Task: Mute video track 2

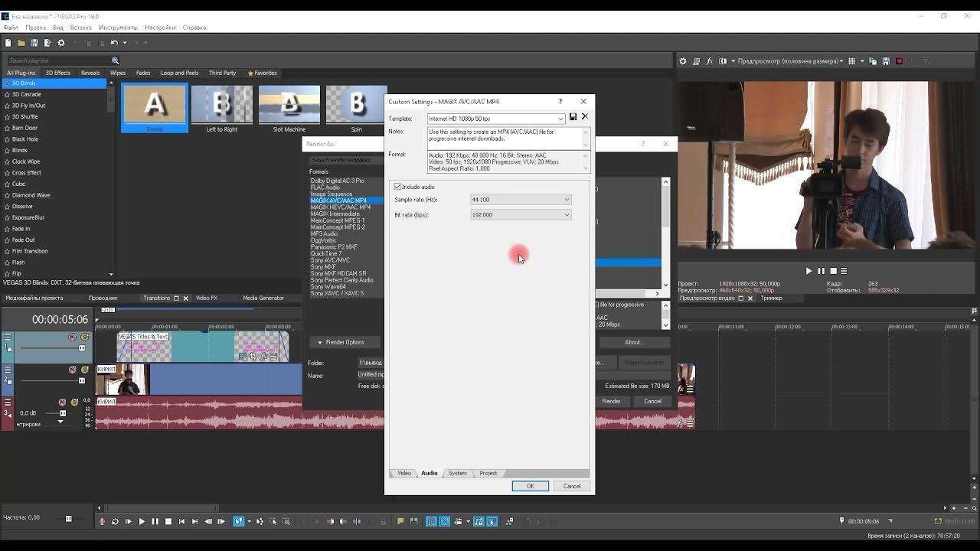Action: pyautogui.click(x=73, y=370)
